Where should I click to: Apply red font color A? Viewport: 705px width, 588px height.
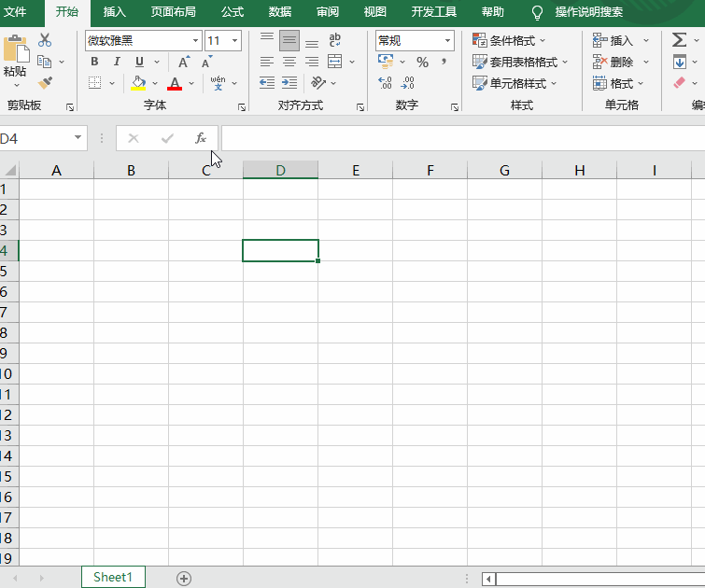coord(175,83)
